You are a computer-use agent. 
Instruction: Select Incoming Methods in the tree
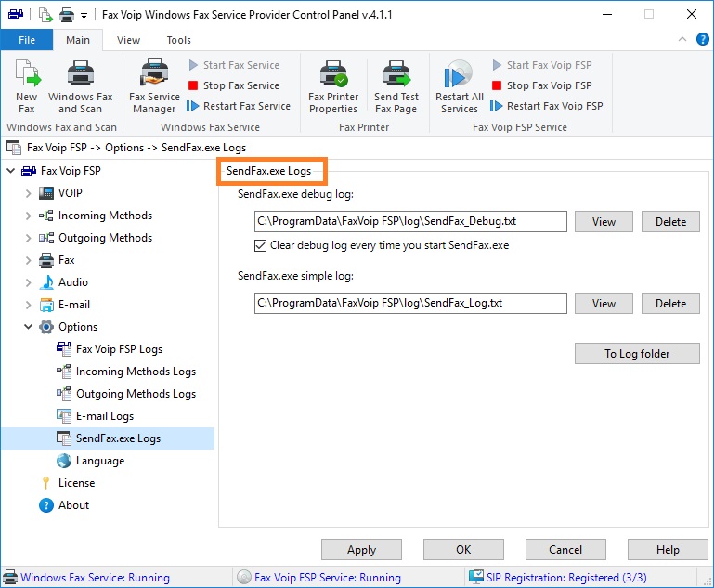96,216
